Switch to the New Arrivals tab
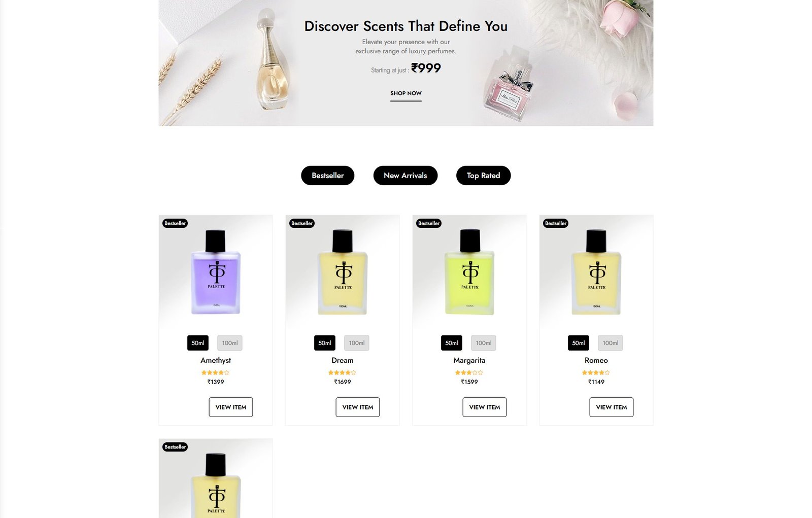The width and height of the screenshot is (812, 518). tap(405, 176)
